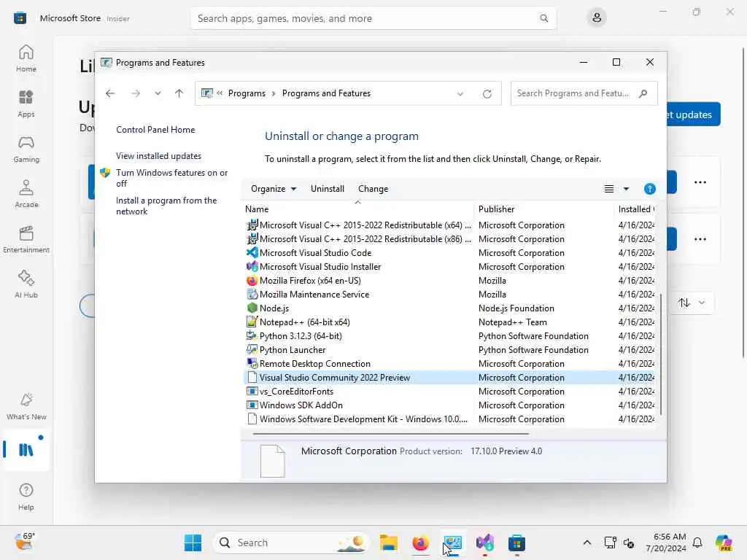Click the Microsoft Store search magnifier icon
Screen dimensions: 747x560
[543, 18]
